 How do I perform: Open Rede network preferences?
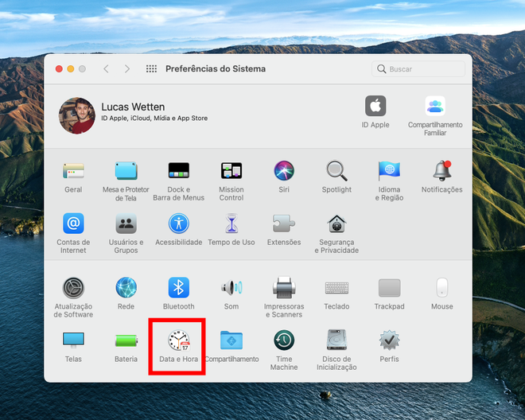pos(126,287)
